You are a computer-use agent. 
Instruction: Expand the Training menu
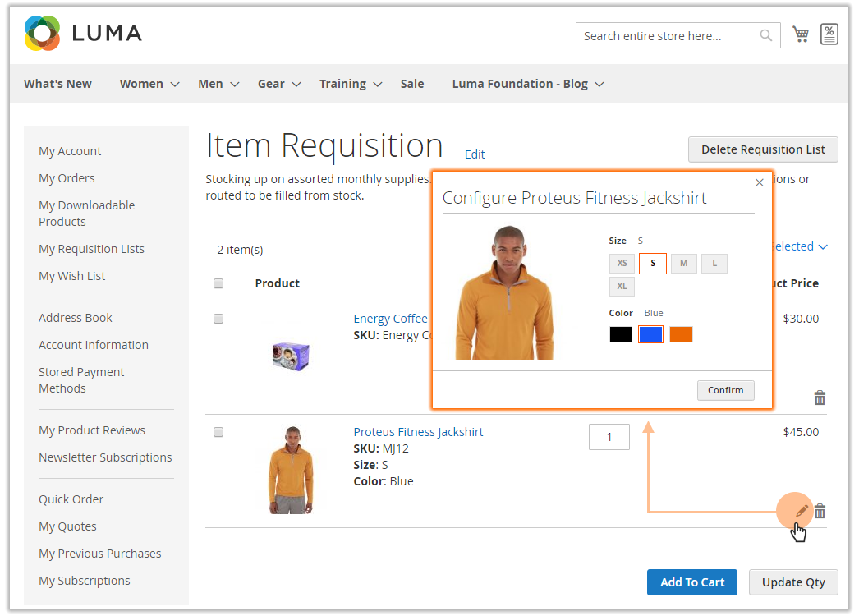(351, 84)
